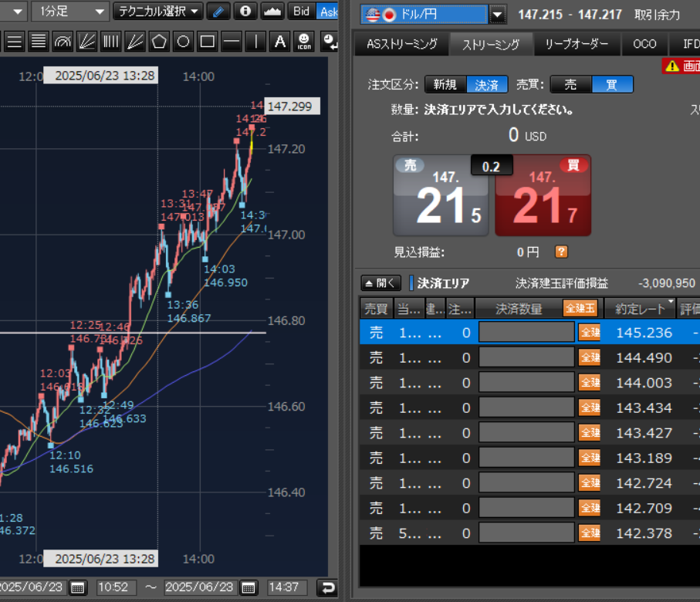Screen dimensions: 700x602
Task: Toggle chart price to Bid
Action: point(301,12)
